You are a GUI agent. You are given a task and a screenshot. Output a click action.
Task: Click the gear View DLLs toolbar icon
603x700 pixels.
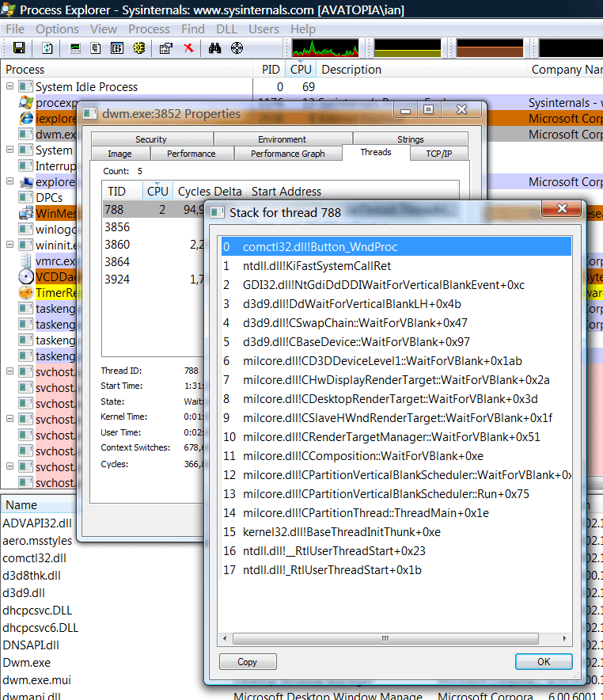139,48
